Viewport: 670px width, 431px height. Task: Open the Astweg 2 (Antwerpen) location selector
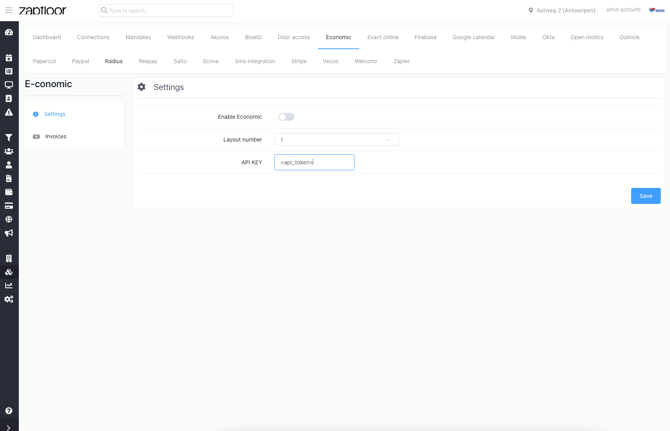562,10
